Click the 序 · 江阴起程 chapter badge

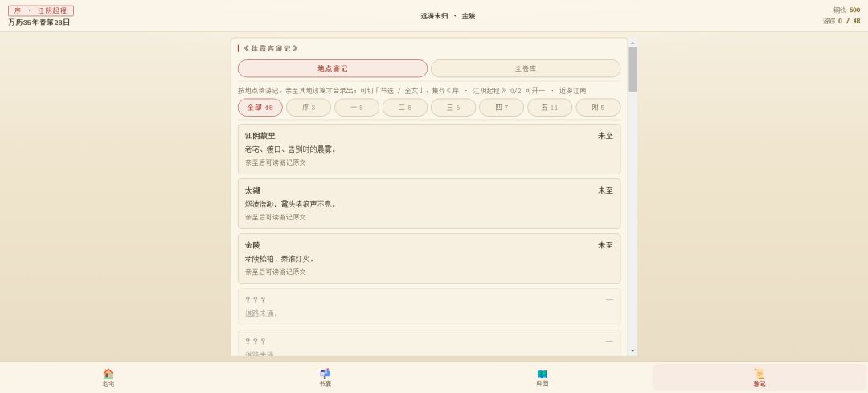[41, 10]
